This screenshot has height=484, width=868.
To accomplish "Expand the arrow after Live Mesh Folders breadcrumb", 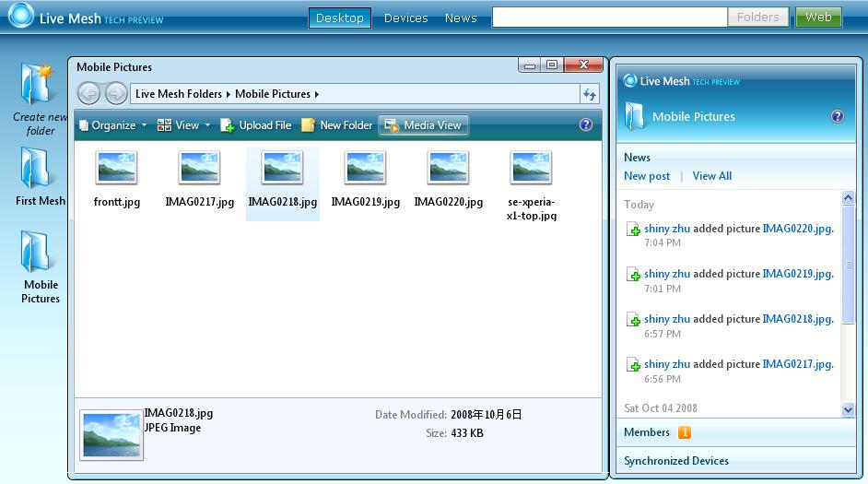I will (x=229, y=94).
